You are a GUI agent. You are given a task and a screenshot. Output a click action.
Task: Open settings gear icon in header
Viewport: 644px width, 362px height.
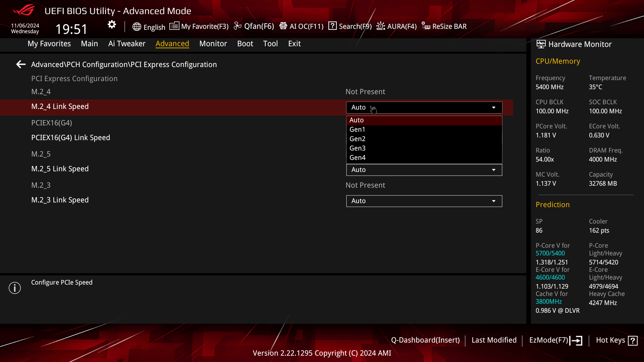[112, 24]
